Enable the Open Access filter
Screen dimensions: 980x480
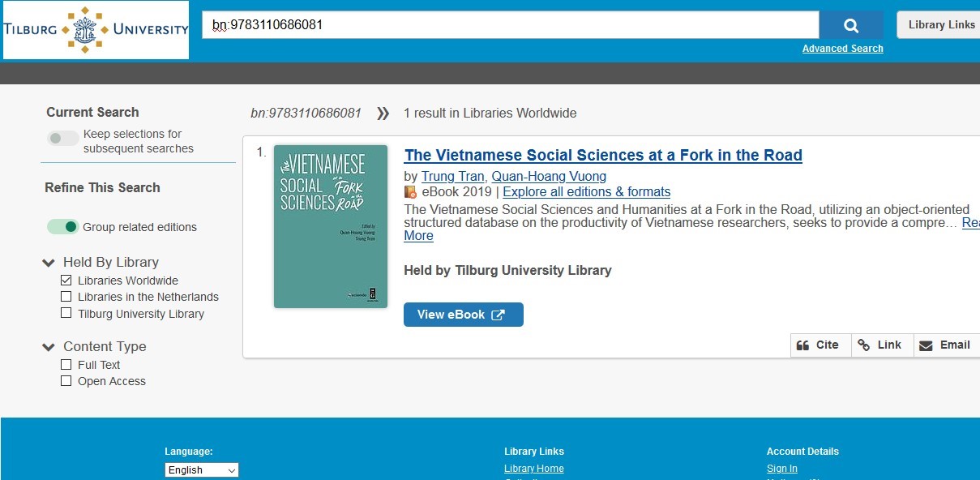pos(66,381)
